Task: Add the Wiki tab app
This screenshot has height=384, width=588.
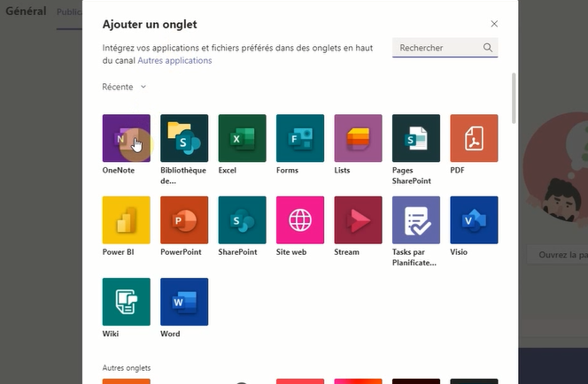Action: point(127,302)
